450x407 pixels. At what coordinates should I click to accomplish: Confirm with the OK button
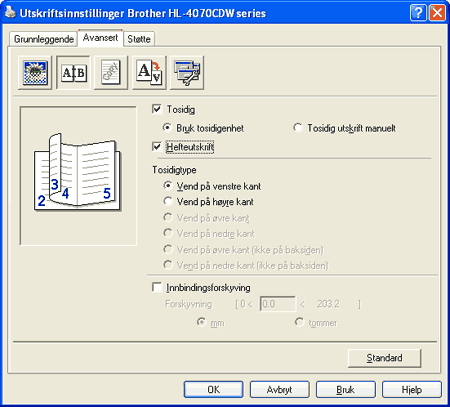(213, 389)
